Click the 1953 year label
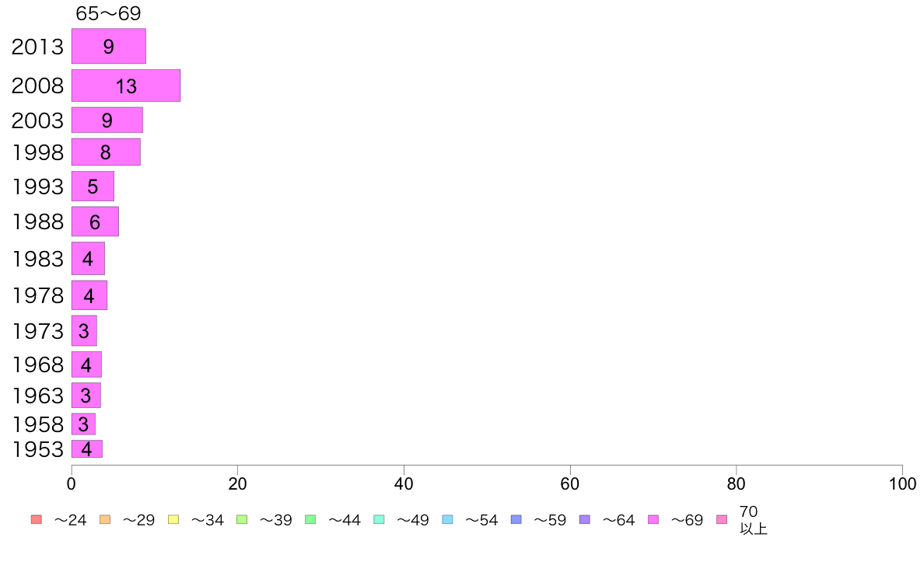Screen dimensions: 924x572 [x=37, y=449]
